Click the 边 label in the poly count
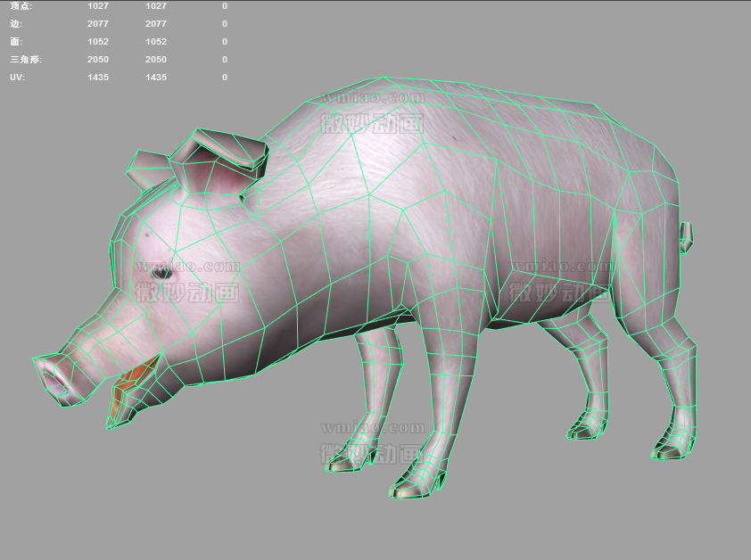Viewport: 751px width, 560px height. [16, 24]
